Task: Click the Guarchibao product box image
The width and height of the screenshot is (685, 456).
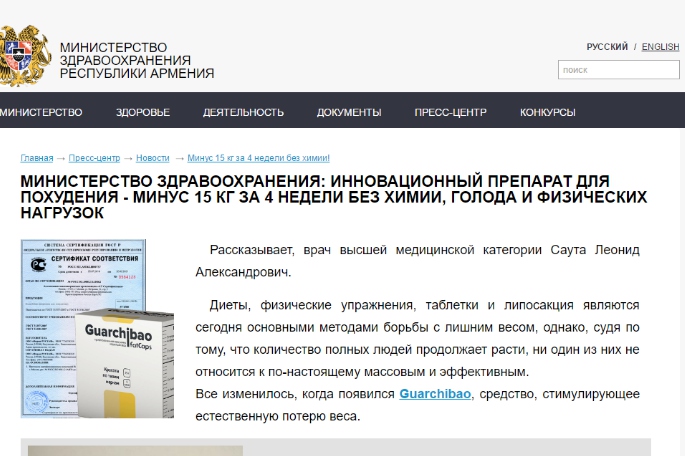Action: (125, 363)
